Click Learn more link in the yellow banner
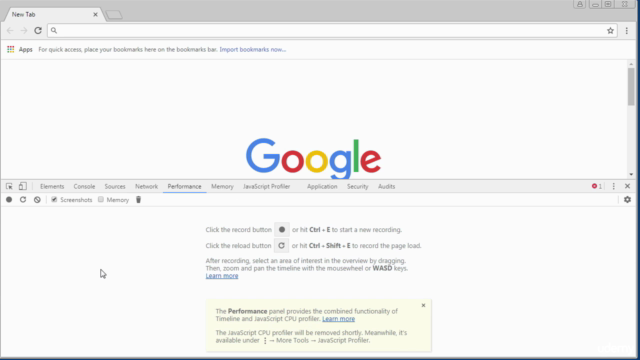The width and height of the screenshot is (640, 360). pos(338,319)
